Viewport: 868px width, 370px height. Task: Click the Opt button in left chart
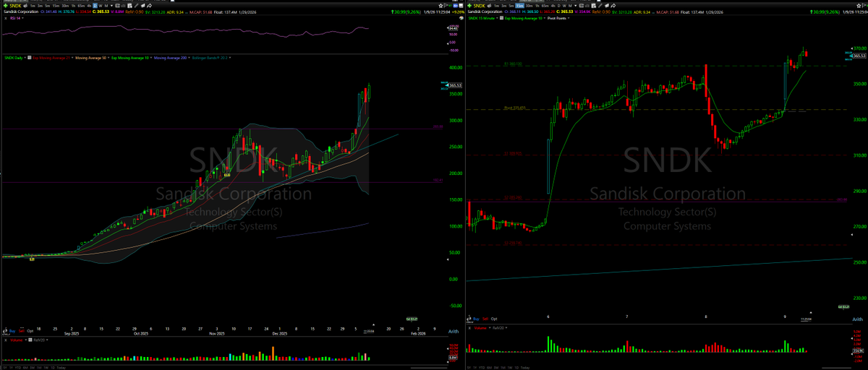(x=30, y=331)
